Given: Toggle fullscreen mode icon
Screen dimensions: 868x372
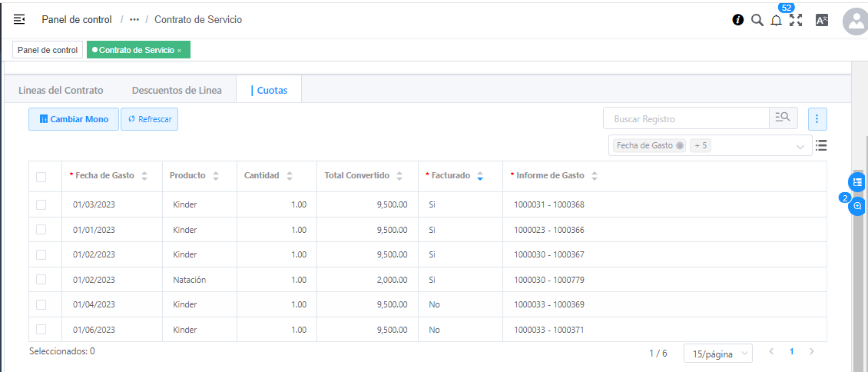Looking at the screenshot, I should tap(796, 20).
